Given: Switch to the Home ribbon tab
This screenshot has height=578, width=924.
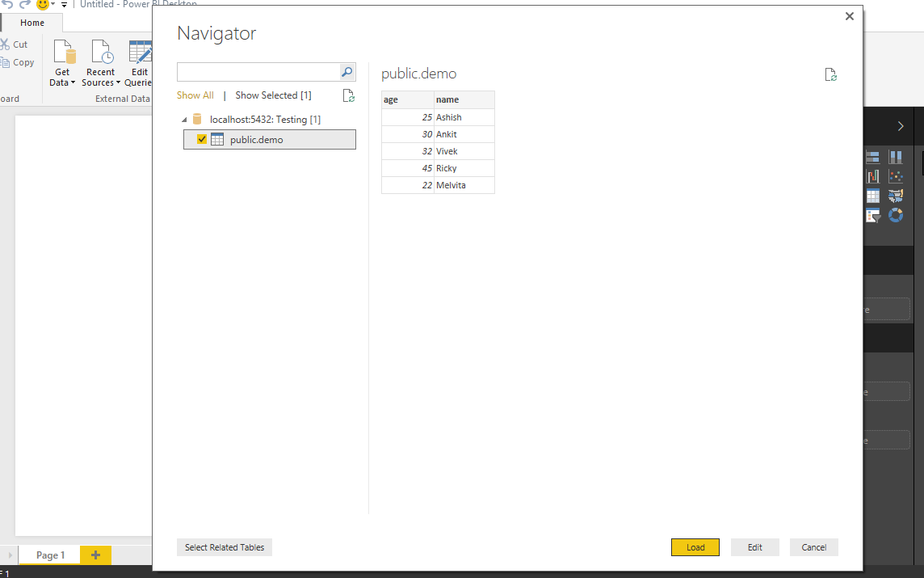Looking at the screenshot, I should [x=32, y=23].
